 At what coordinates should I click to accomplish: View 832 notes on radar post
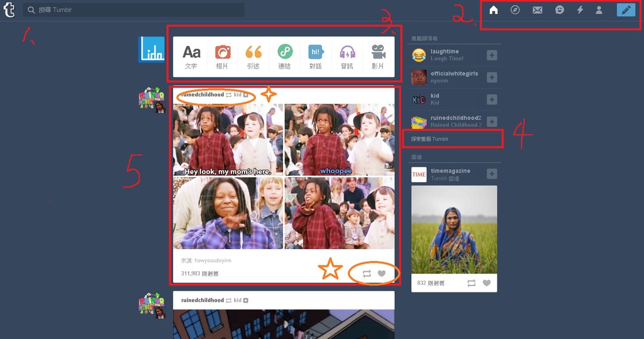tap(430, 283)
